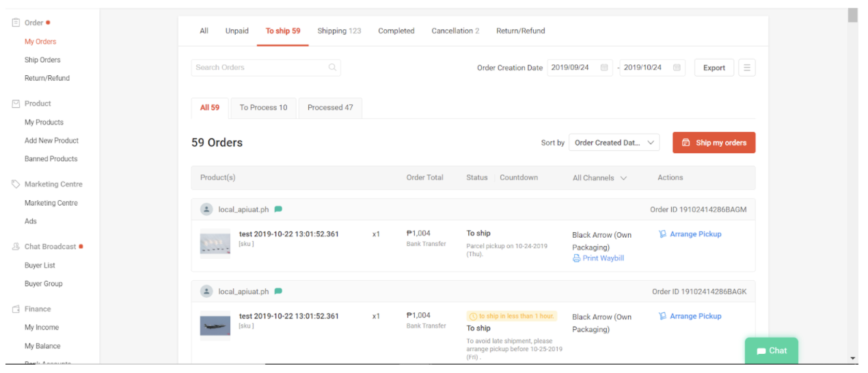Image resolution: width=868 pixels, height=373 pixels.
Task: Click the Order section clipboard icon
Action: click(16, 23)
